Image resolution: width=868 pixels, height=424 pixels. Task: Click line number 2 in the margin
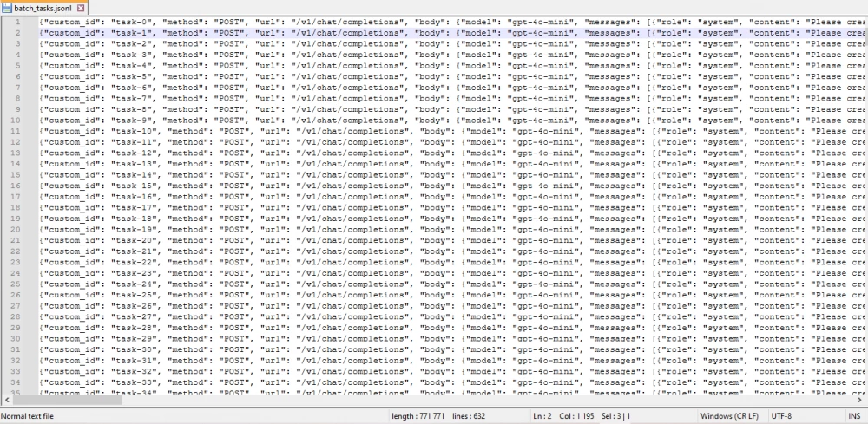pyautogui.click(x=18, y=32)
